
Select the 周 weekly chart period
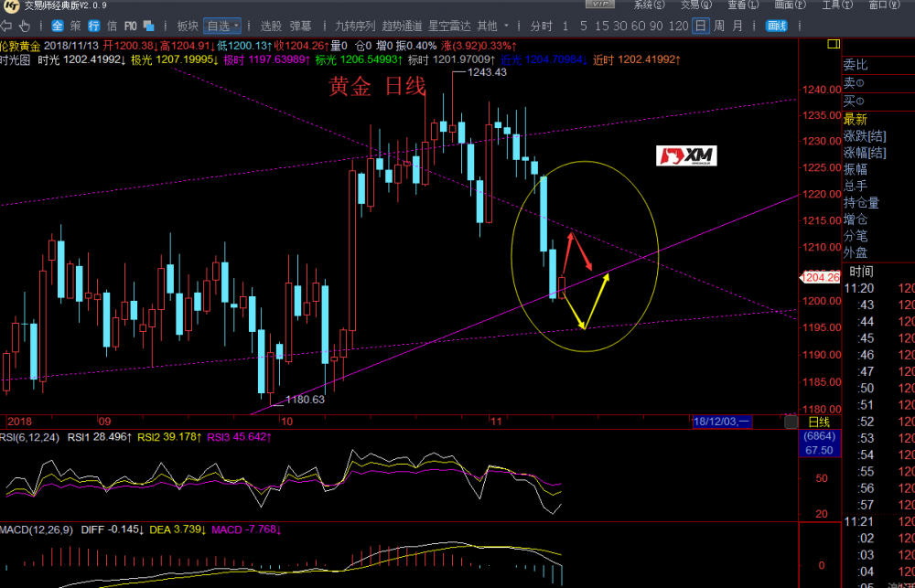pyautogui.click(x=719, y=26)
